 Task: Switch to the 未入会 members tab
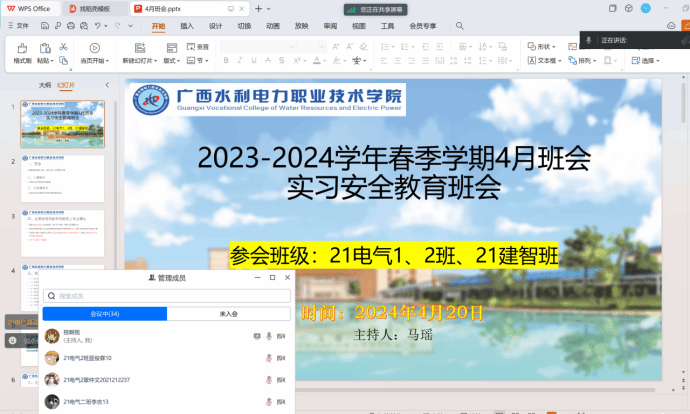click(x=228, y=314)
